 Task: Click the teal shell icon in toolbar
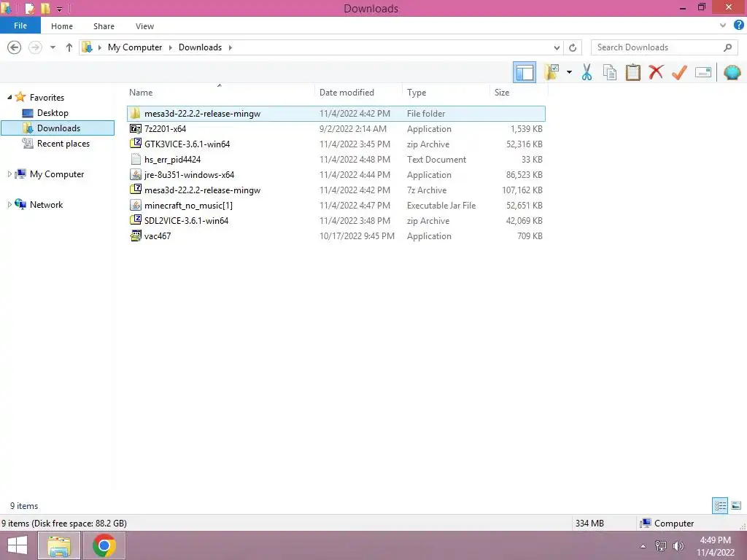coord(732,72)
